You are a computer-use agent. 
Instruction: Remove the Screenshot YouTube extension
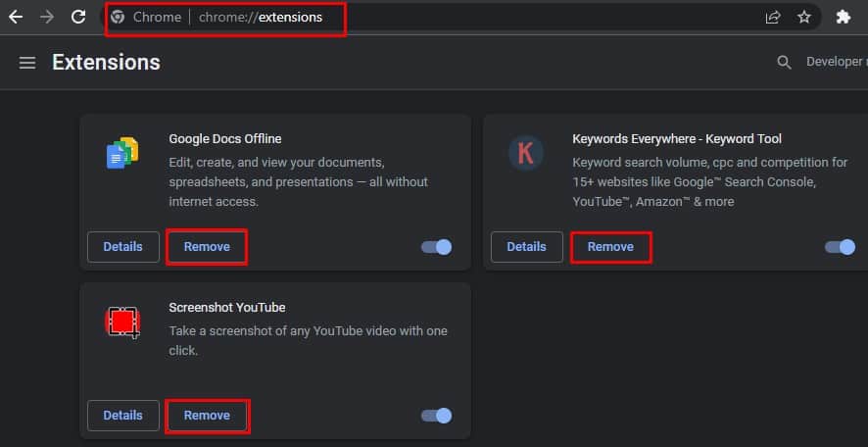tap(207, 416)
